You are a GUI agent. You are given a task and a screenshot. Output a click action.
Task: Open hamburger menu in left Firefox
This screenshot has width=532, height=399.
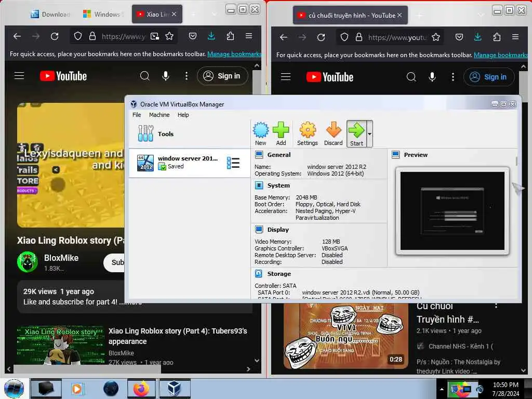click(249, 36)
